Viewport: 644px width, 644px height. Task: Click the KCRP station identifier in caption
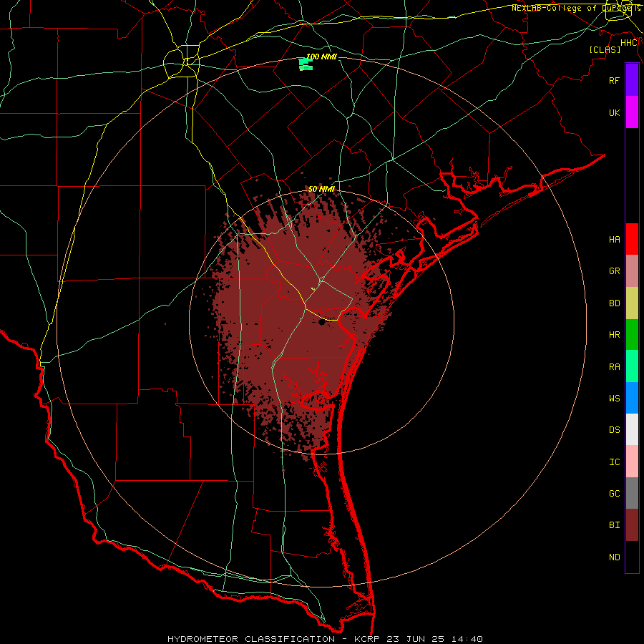[367, 639]
